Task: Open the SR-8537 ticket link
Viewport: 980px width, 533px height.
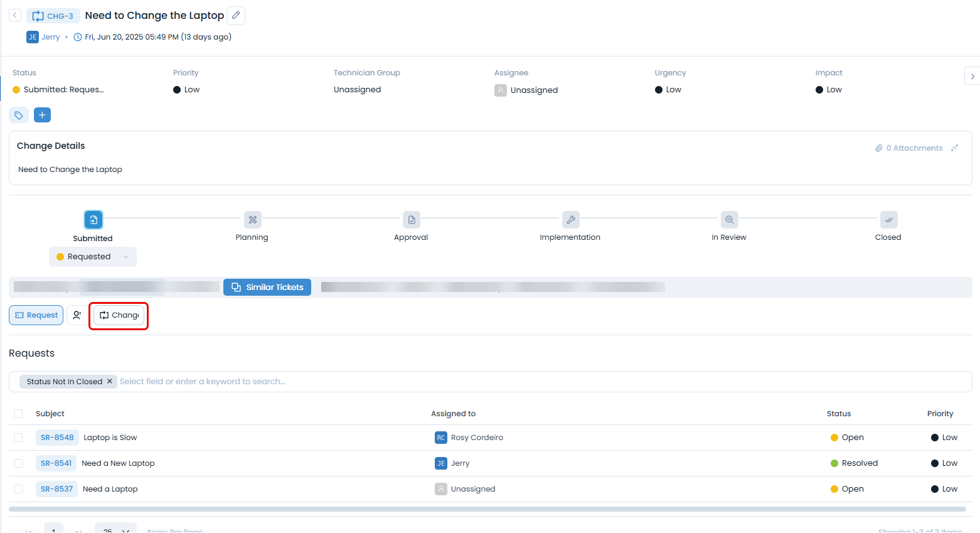Action: pos(56,489)
